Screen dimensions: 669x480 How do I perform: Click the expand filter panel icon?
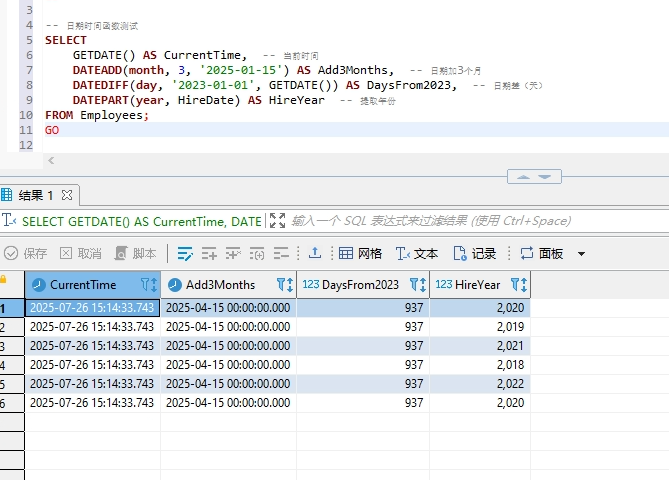pyautogui.click(x=277, y=221)
